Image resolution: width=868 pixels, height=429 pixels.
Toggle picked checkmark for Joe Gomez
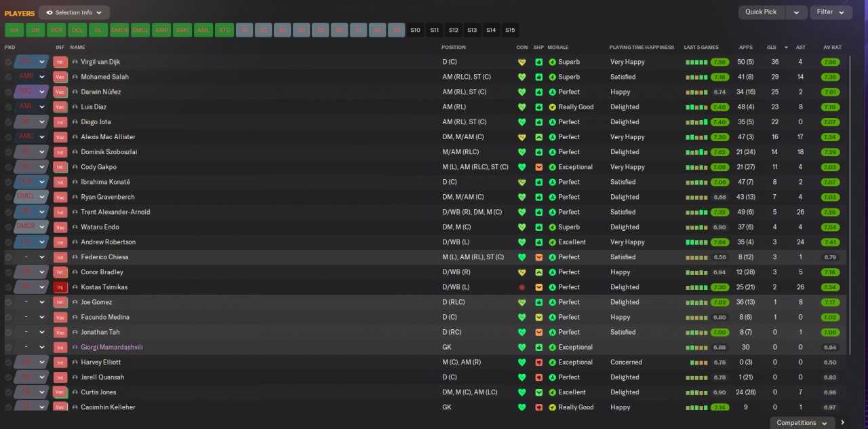pos(8,302)
